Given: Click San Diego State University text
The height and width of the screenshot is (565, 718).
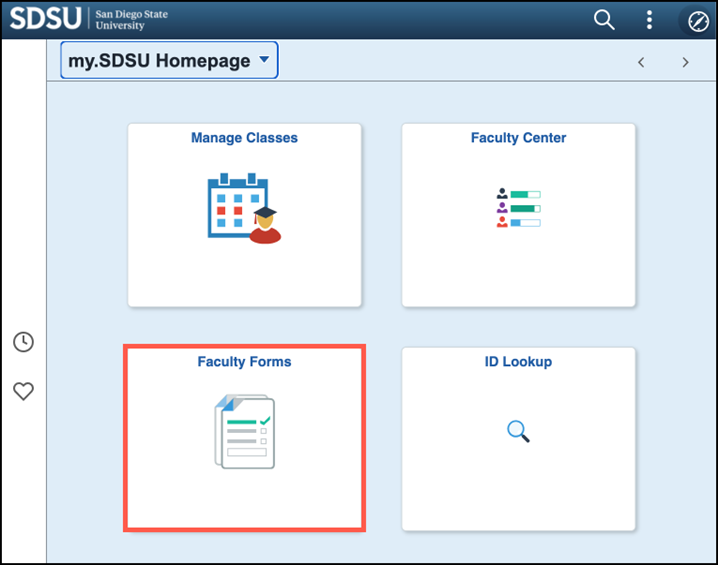Looking at the screenshot, I should (x=131, y=20).
